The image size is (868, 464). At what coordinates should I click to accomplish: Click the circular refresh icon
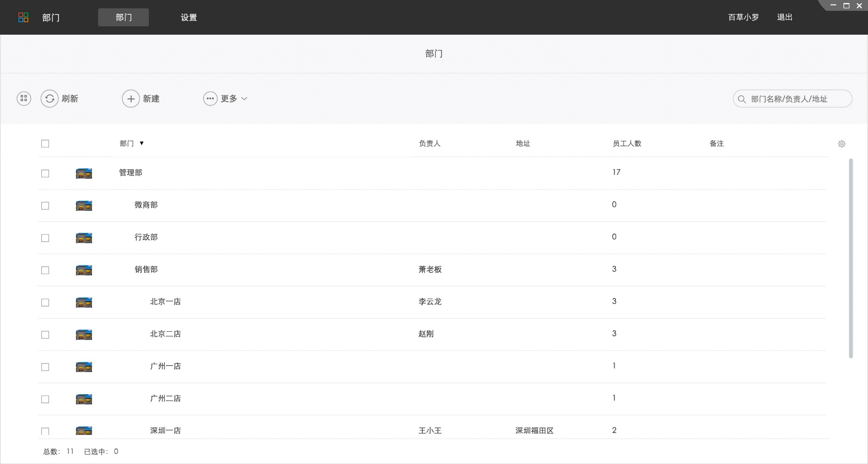click(x=49, y=99)
